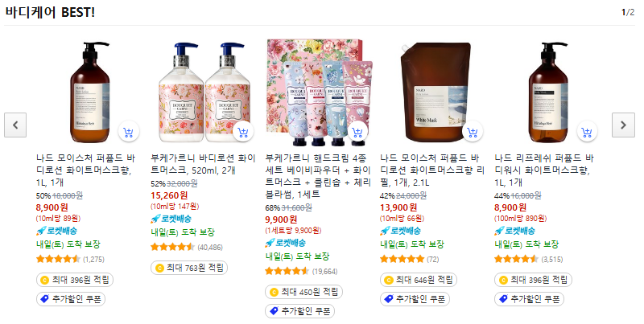Viewport: 644px width, 324px height.
Task: Open star rating with 40,486 reviews
Action: [172, 247]
